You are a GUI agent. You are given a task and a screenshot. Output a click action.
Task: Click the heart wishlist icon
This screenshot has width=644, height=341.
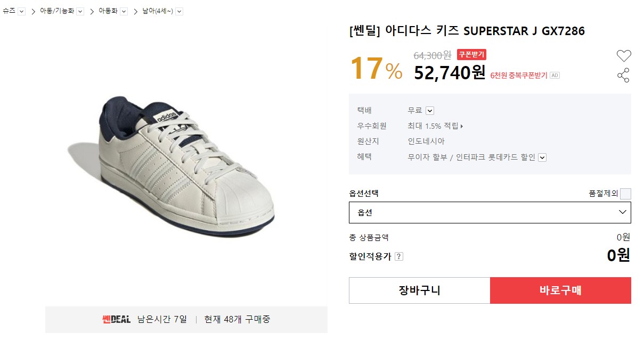click(623, 55)
